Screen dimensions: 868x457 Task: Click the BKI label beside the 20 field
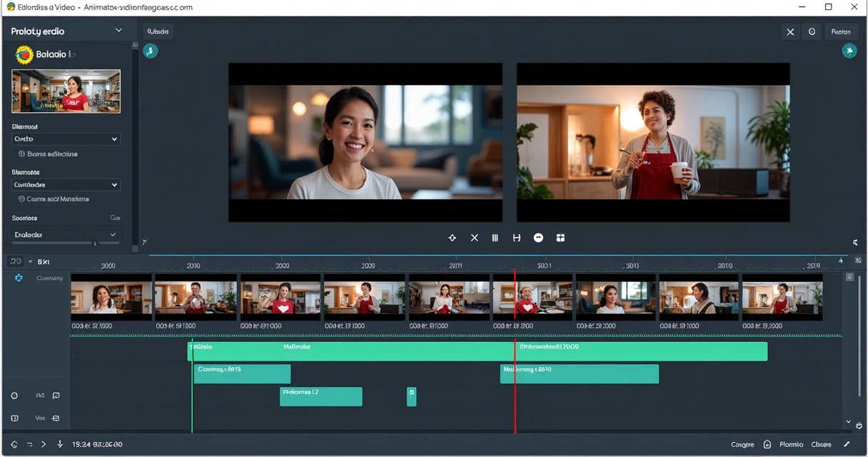[44, 262]
